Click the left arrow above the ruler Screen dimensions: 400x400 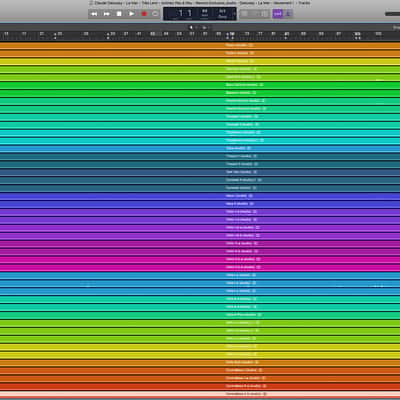coord(191,28)
